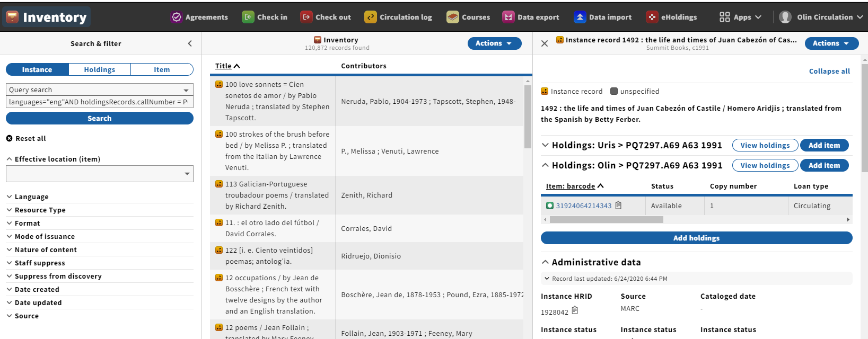View holdings for Olin location
868x339 pixels.
tap(765, 165)
